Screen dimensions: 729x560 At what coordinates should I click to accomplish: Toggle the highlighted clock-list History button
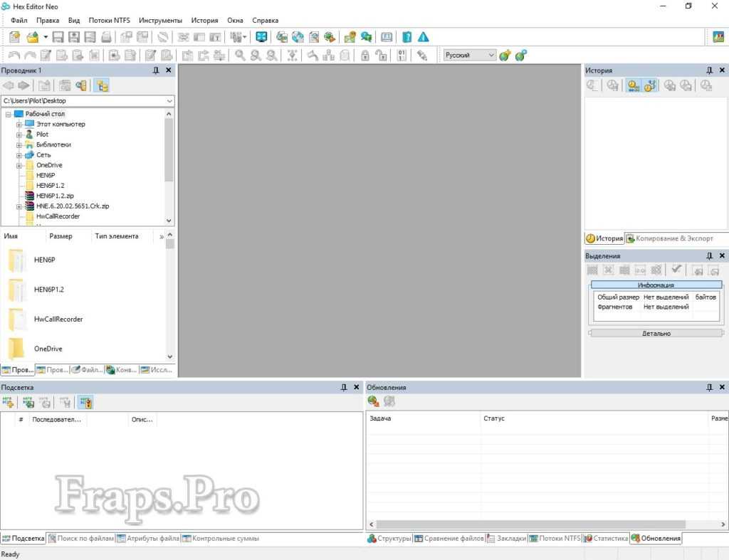633,85
